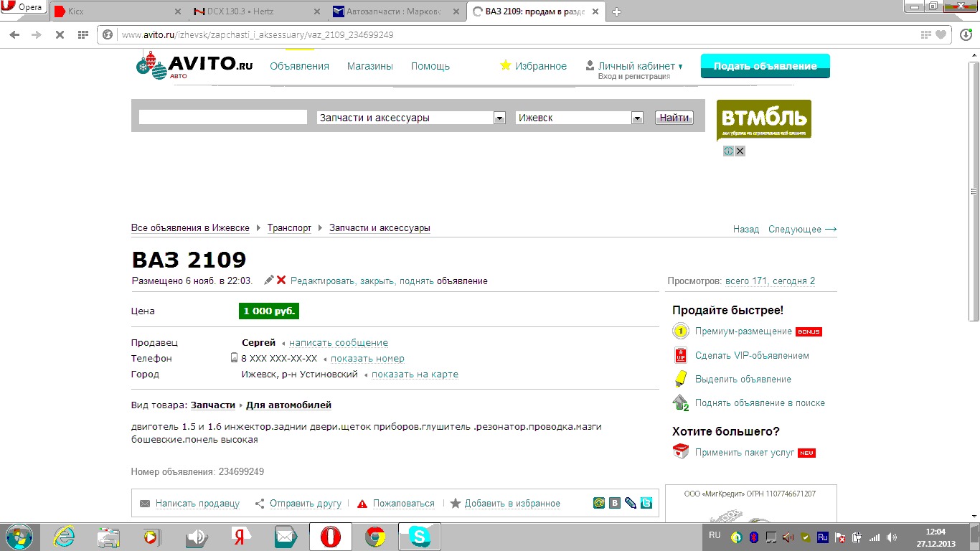Click the pencil edit icon
Screen dimensions: 980x551
(x=269, y=281)
